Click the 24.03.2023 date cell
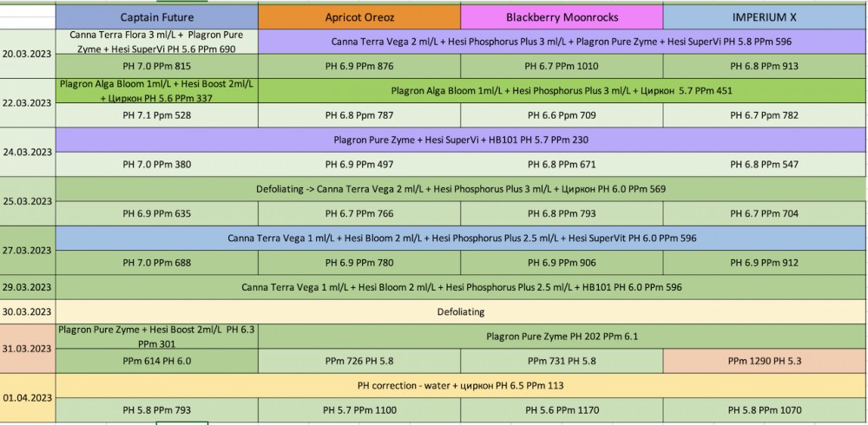Screen dimensions: 868x425 click(x=28, y=152)
